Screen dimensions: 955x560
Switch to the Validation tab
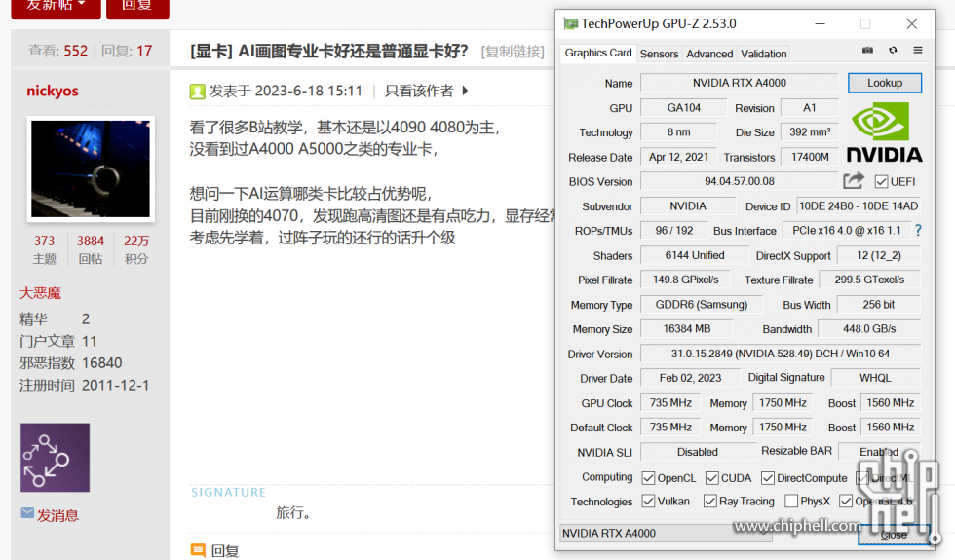764,54
